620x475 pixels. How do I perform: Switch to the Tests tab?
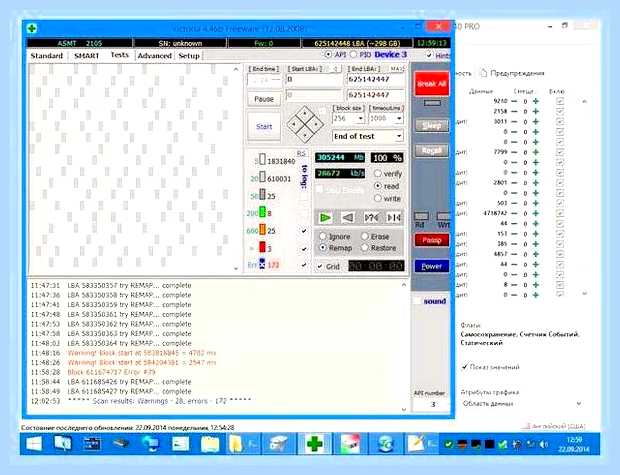coord(119,55)
